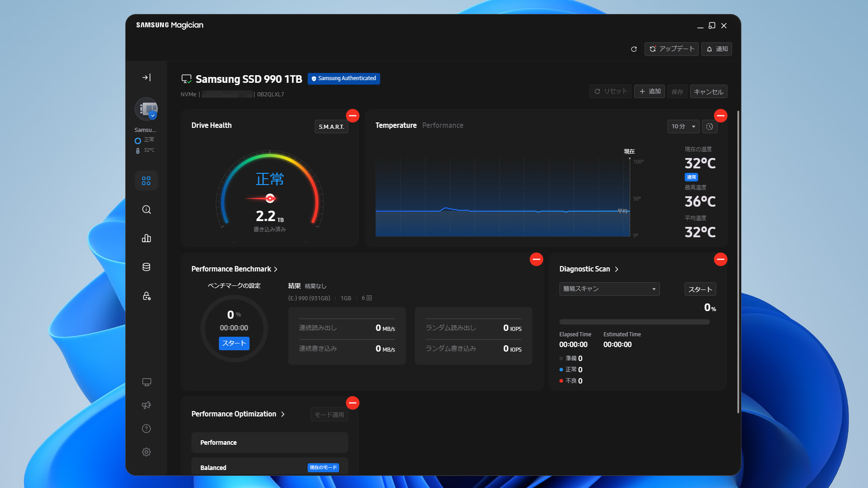Select the Samsung drive thumbnail in sidebar

[146, 109]
